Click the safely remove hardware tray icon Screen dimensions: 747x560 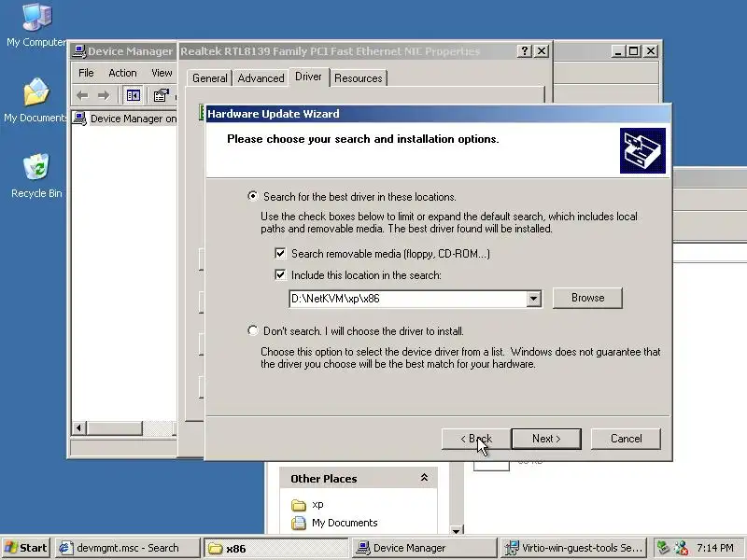663,548
